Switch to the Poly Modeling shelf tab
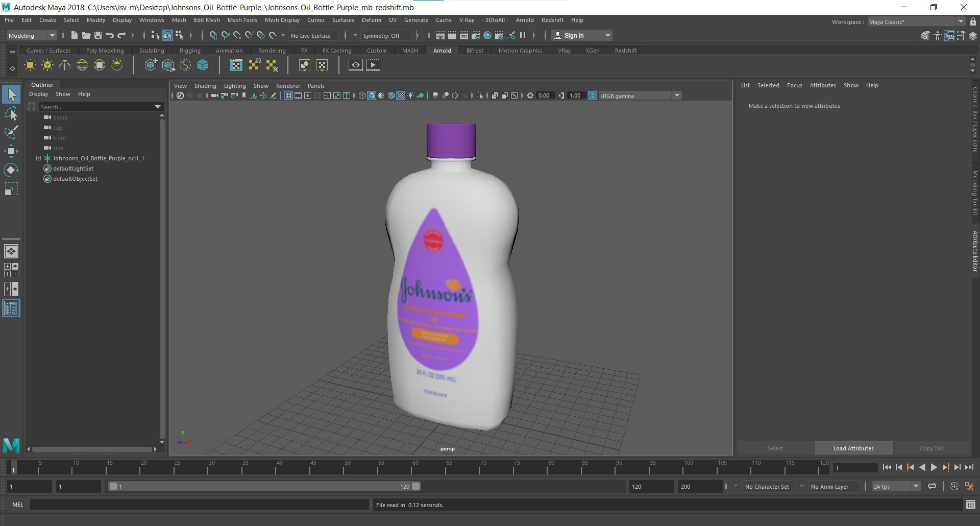 click(x=105, y=51)
